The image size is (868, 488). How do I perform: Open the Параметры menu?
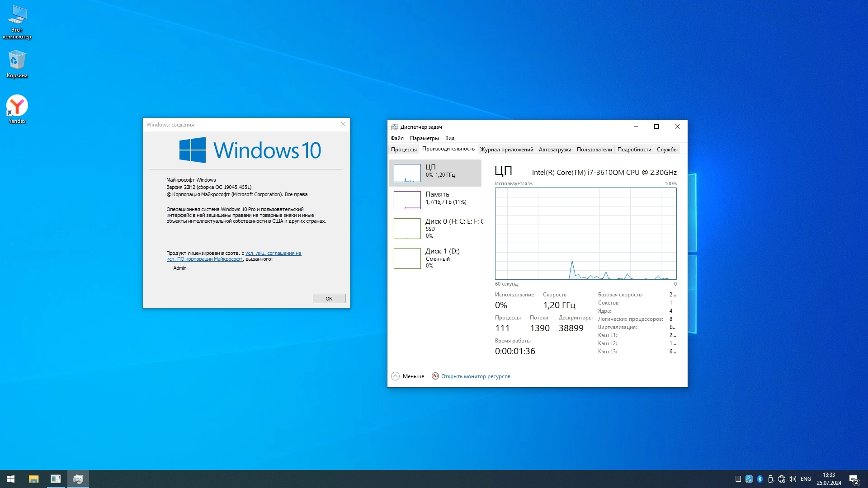424,138
